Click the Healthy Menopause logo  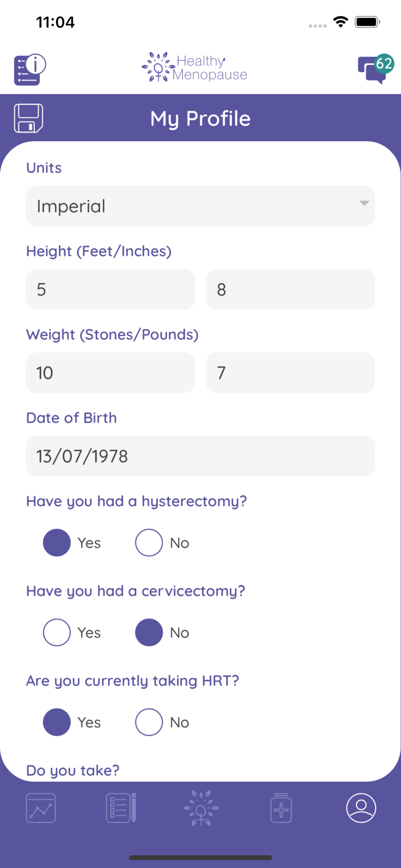coord(195,68)
